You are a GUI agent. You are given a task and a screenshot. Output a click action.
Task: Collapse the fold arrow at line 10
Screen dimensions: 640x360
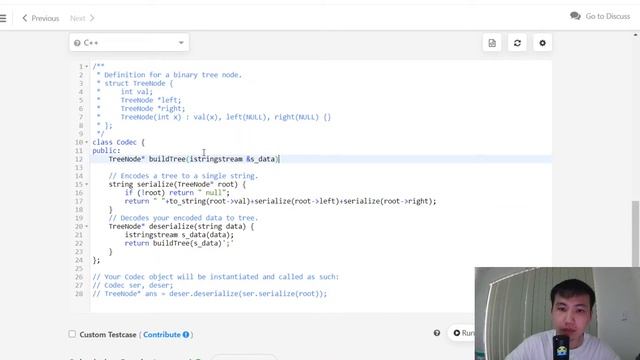(x=87, y=142)
